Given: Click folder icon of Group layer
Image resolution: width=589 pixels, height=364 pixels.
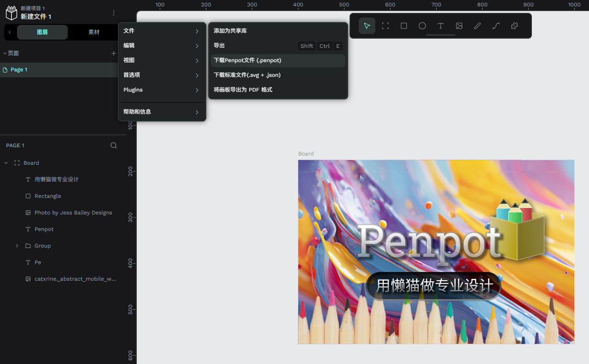Looking at the screenshot, I should click(x=28, y=246).
